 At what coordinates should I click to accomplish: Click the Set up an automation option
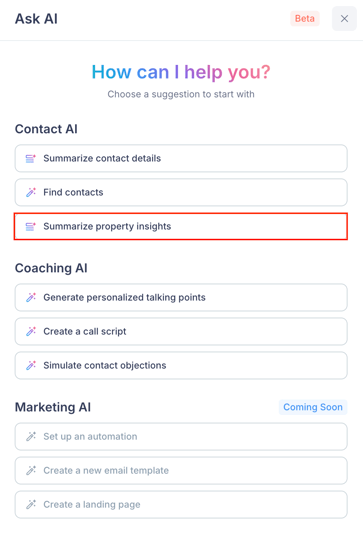click(181, 437)
